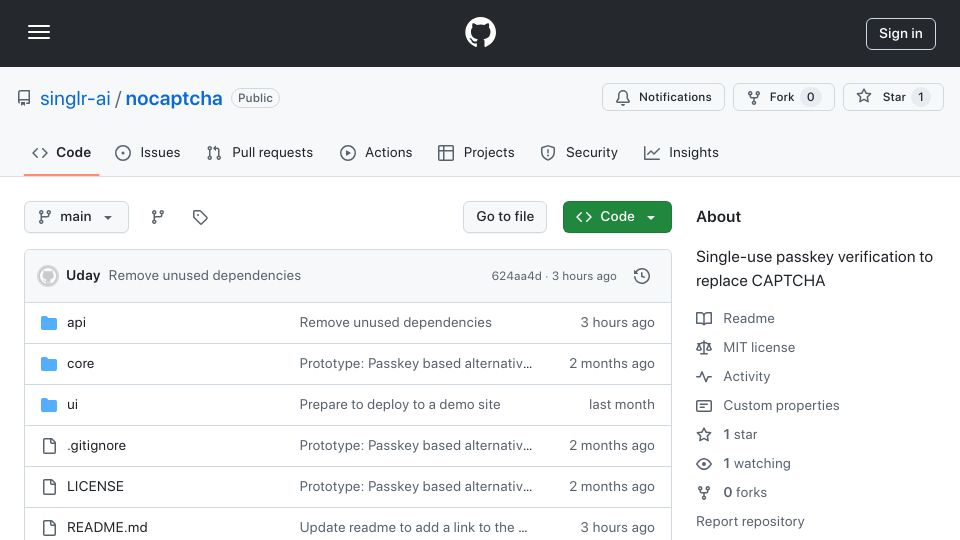The width and height of the screenshot is (960, 540).
Task: Open the core folder
Action: point(80,364)
